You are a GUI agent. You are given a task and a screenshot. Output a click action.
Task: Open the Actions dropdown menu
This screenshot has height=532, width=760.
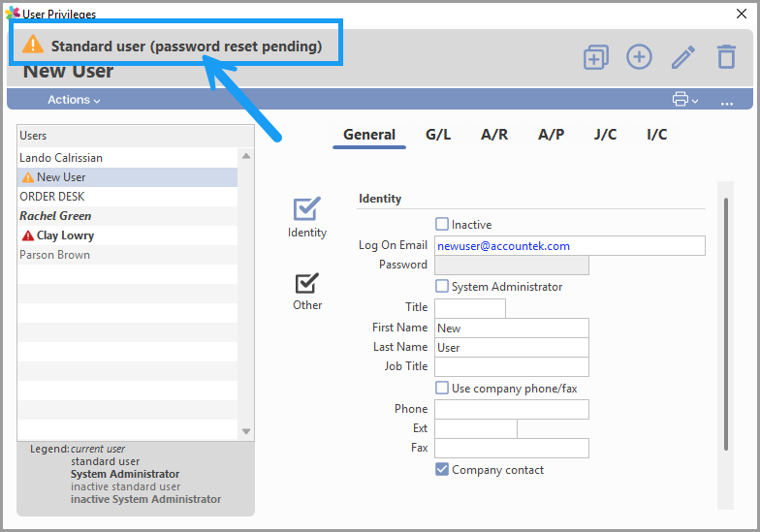tap(74, 99)
